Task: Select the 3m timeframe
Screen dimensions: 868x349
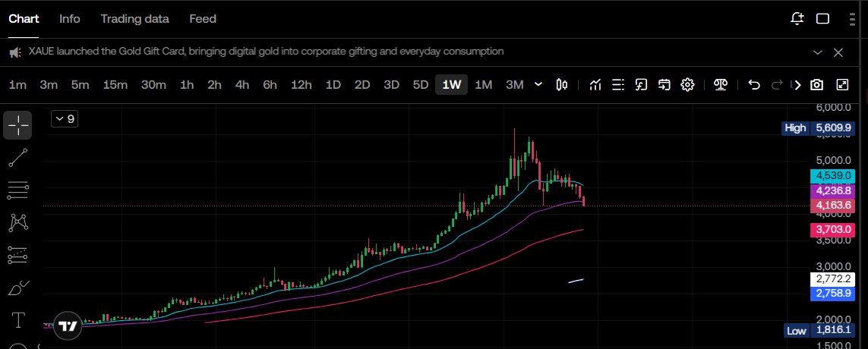Action: point(49,85)
